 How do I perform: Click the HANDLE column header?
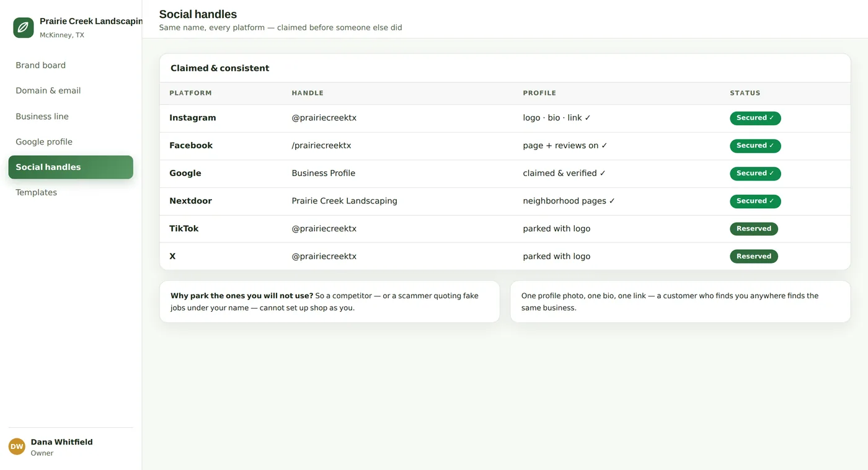[308, 93]
